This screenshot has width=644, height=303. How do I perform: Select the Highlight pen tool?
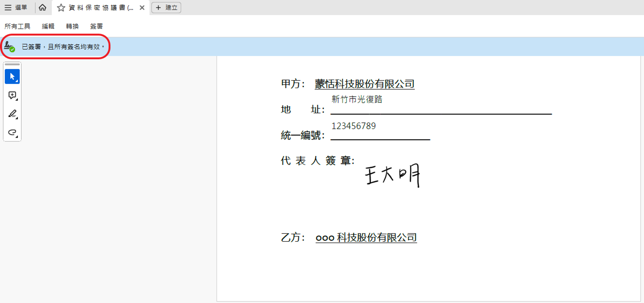12,114
